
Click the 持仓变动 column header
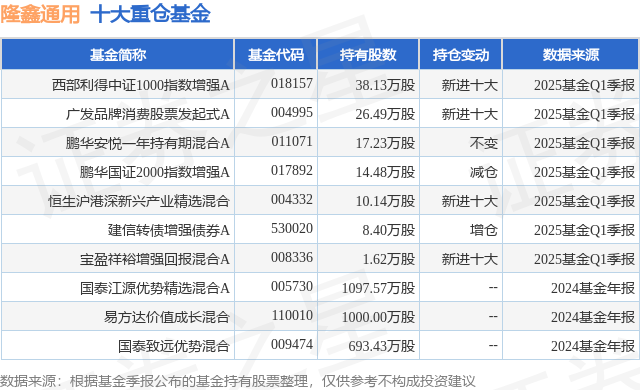pos(461,55)
